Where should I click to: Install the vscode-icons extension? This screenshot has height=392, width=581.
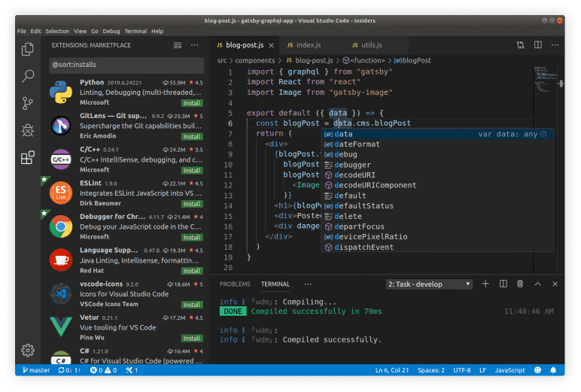pyautogui.click(x=192, y=305)
